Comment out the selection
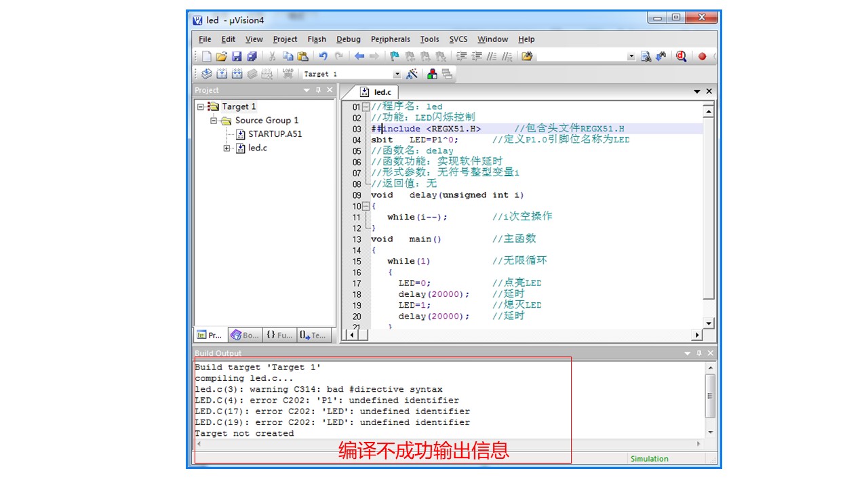This screenshot has width=868, height=488. pyautogui.click(x=492, y=57)
